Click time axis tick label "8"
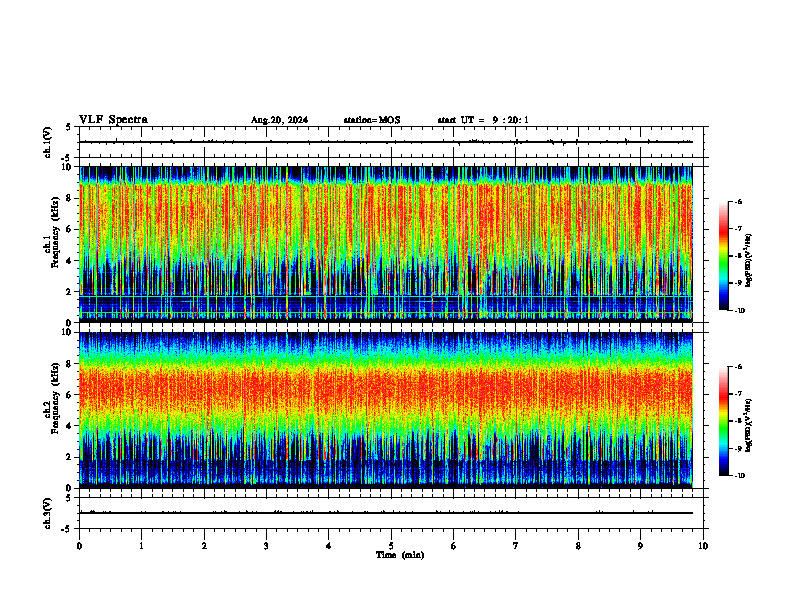Image resolution: width=792 pixels, height=612 pixels. [578, 546]
